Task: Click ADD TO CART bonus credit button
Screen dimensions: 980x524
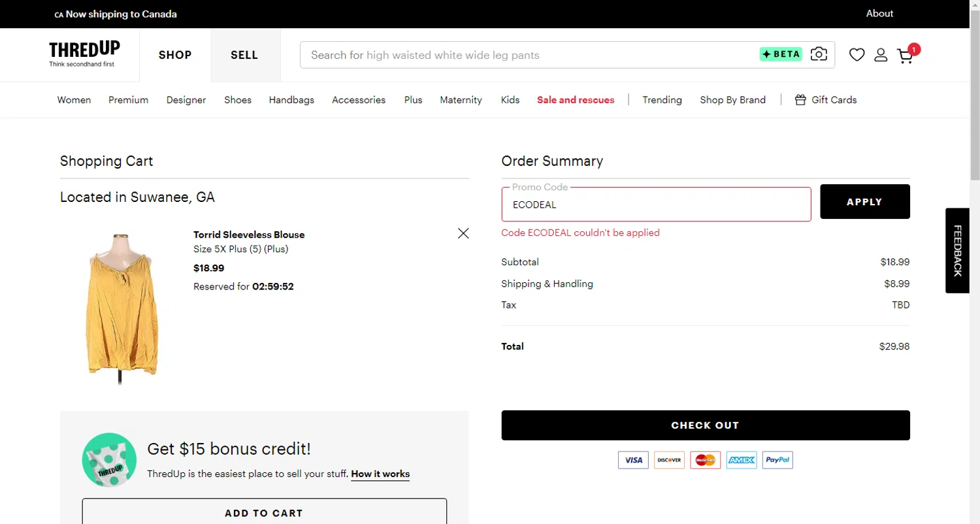Action: click(x=264, y=512)
